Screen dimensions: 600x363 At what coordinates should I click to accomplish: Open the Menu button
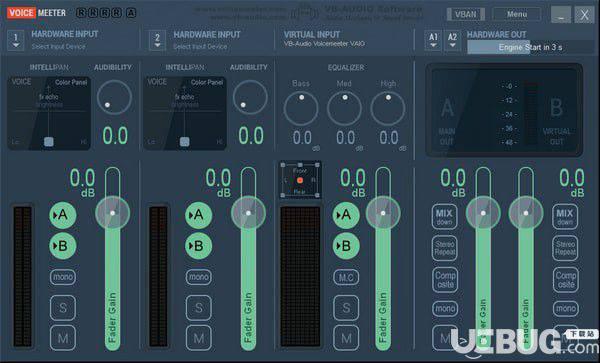point(517,14)
